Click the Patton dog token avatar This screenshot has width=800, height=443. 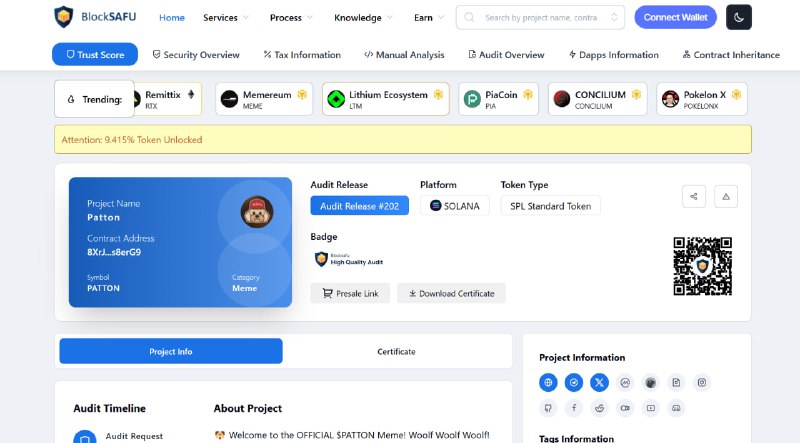click(257, 211)
